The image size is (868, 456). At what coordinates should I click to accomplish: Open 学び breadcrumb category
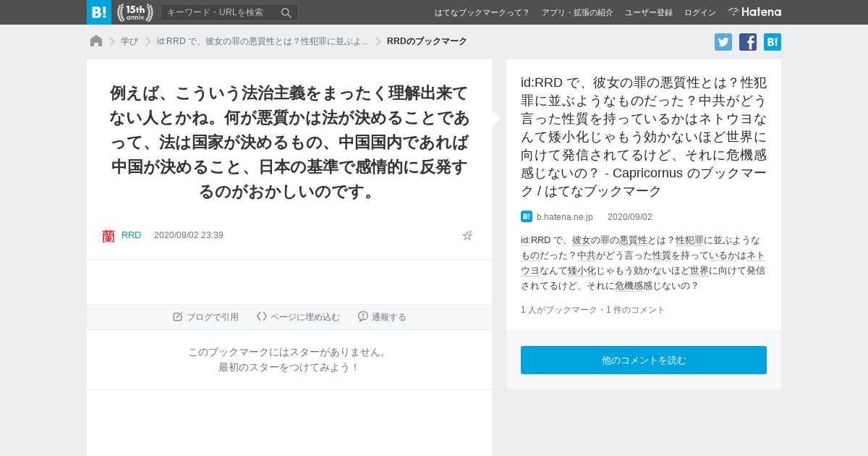129,41
